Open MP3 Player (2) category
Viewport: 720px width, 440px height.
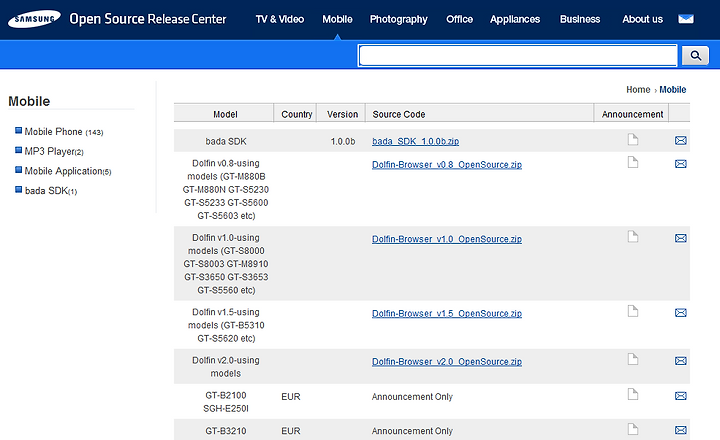point(54,152)
